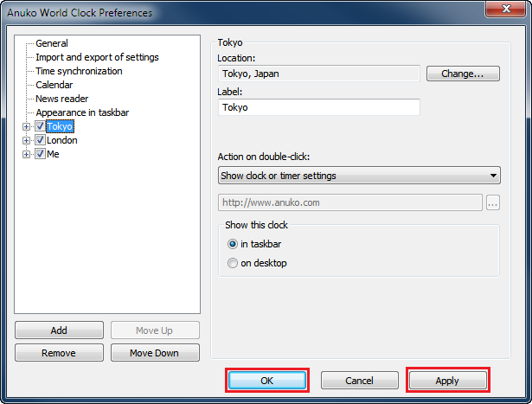Viewport: 532px width, 404px height.
Task: Choose the 'on desktop' radio button
Action: click(232, 263)
